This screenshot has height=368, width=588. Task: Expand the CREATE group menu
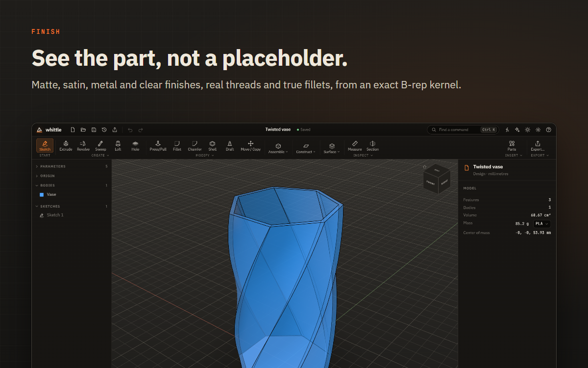coord(100,156)
